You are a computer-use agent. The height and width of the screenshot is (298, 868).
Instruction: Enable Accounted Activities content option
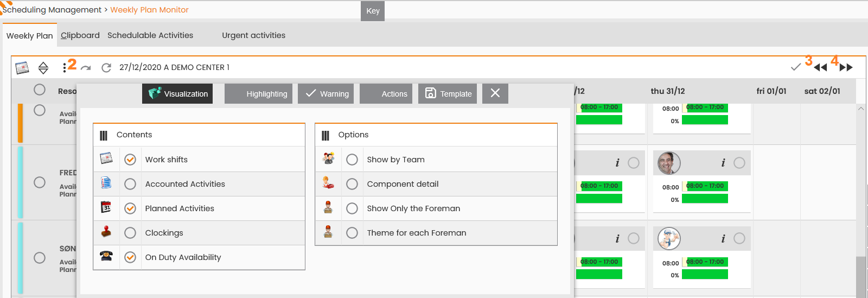pos(130,184)
